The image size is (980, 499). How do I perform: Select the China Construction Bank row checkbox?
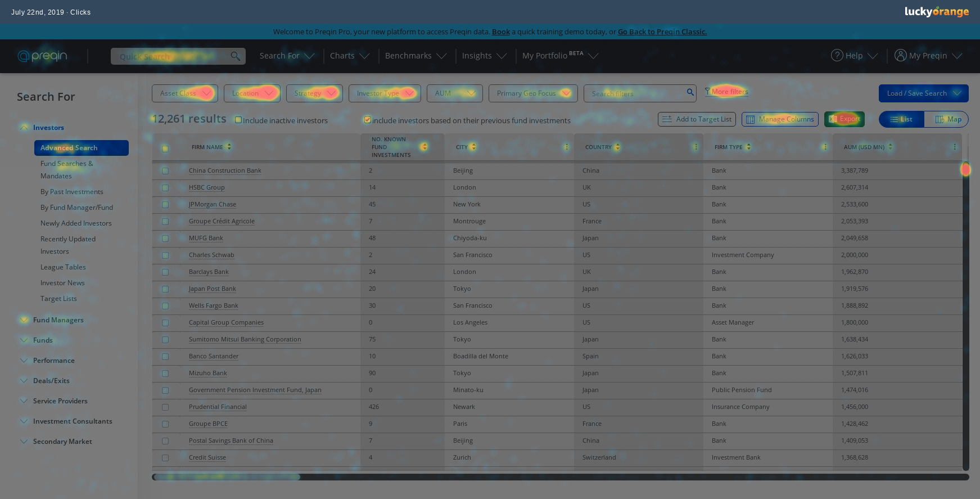click(x=165, y=170)
